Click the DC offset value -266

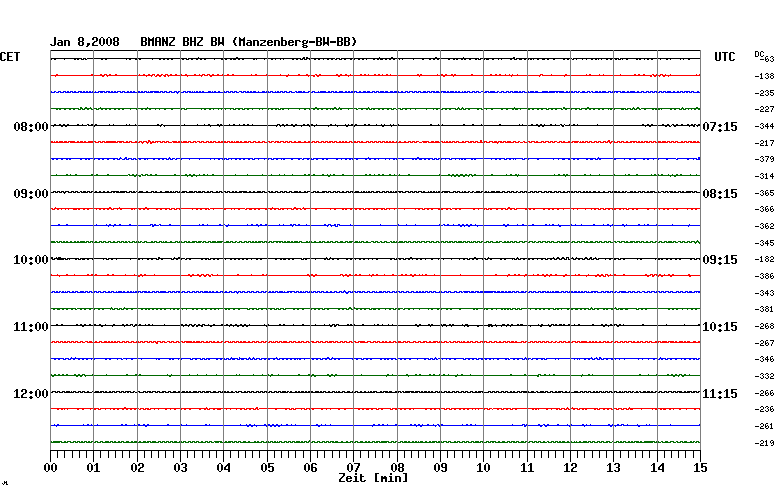click(765, 393)
